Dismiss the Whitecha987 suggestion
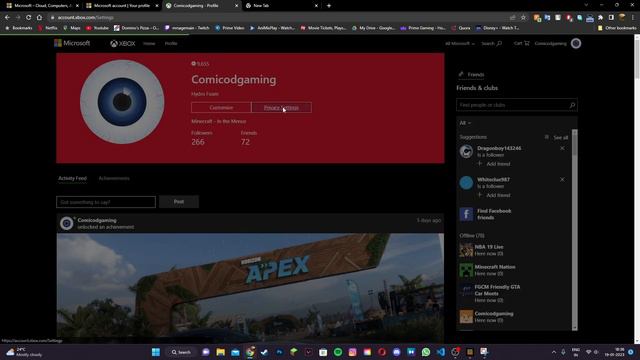This screenshot has height=360, width=640. point(562,180)
